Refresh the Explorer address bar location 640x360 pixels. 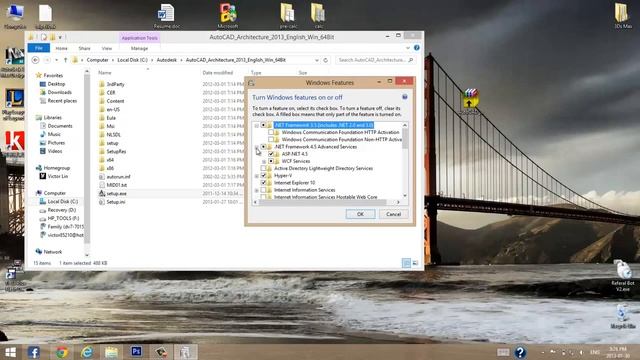coord(326,60)
